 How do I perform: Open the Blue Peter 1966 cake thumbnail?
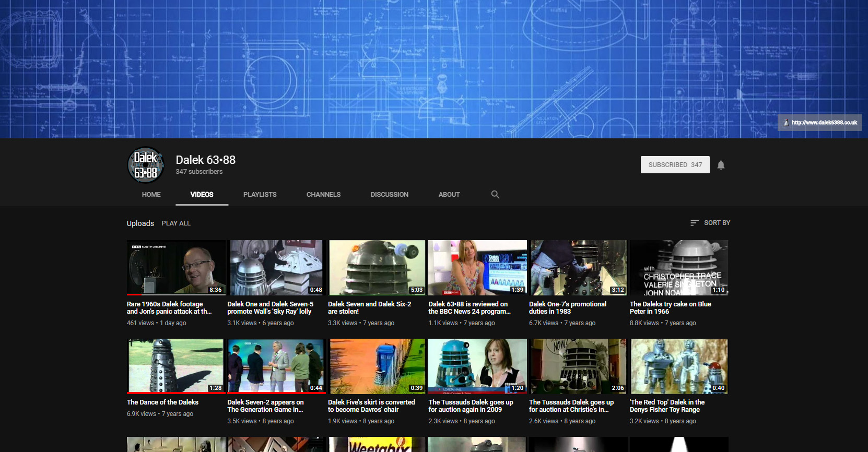click(x=679, y=268)
